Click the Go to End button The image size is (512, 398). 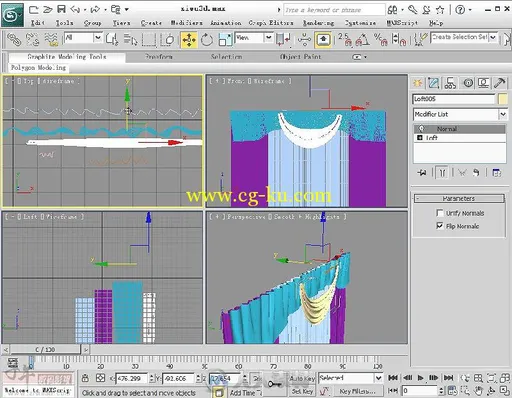click(x=449, y=378)
